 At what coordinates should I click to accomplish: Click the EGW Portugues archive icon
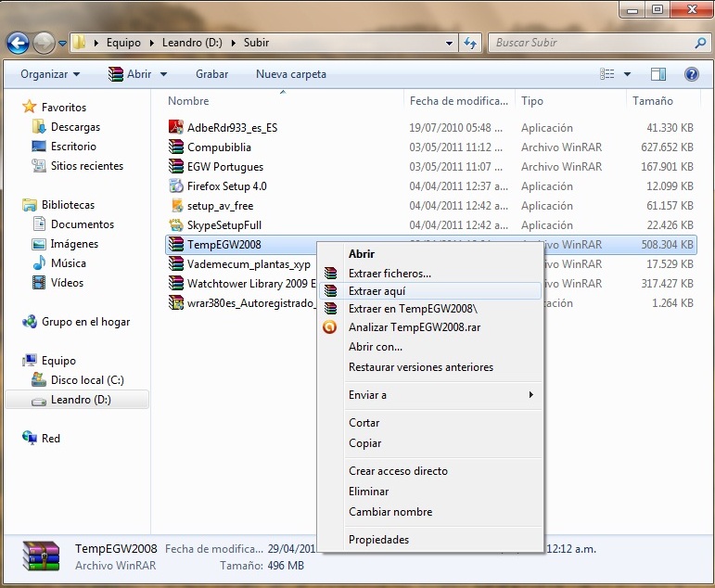tap(176, 167)
